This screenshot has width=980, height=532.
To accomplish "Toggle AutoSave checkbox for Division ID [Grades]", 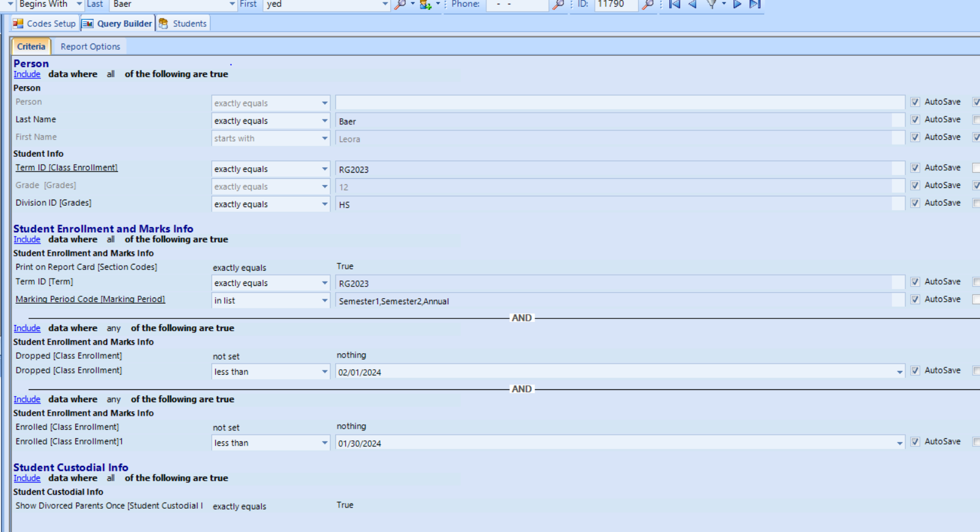I will (x=915, y=203).
